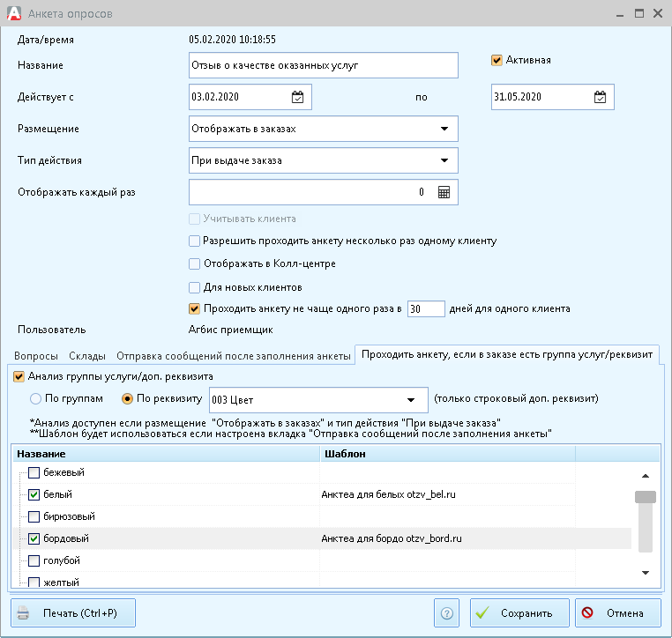The height and width of the screenshot is (638, 672).
Task: Enable Разрешить проходить анкету несколько раз checkbox
Action: [194, 241]
